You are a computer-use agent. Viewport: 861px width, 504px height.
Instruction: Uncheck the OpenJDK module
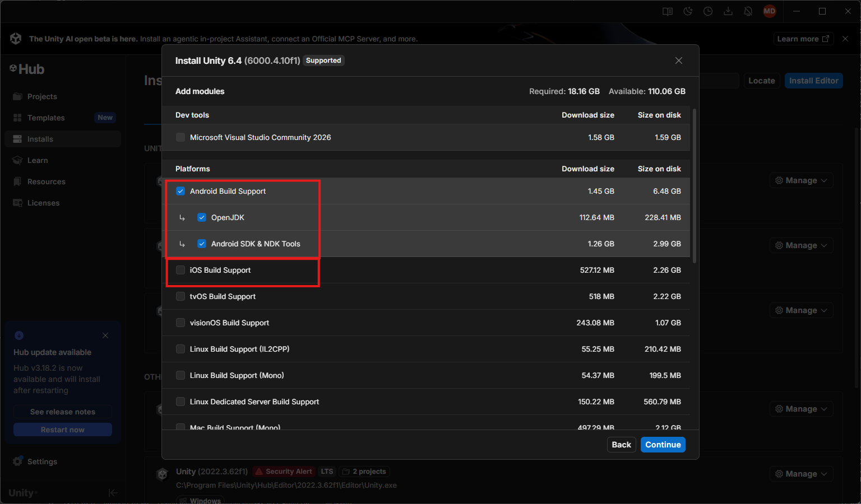pyautogui.click(x=202, y=217)
